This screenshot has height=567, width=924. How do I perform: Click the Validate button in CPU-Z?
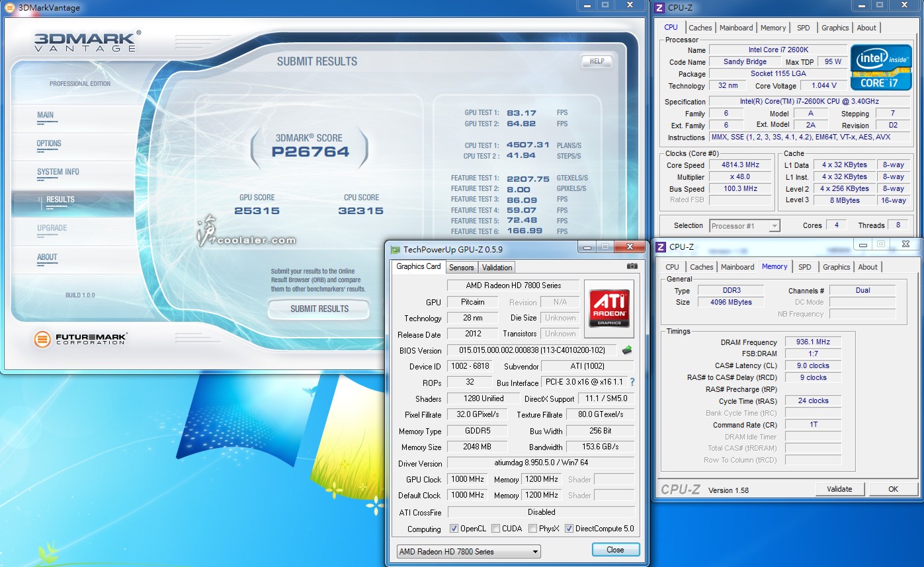[x=839, y=489]
